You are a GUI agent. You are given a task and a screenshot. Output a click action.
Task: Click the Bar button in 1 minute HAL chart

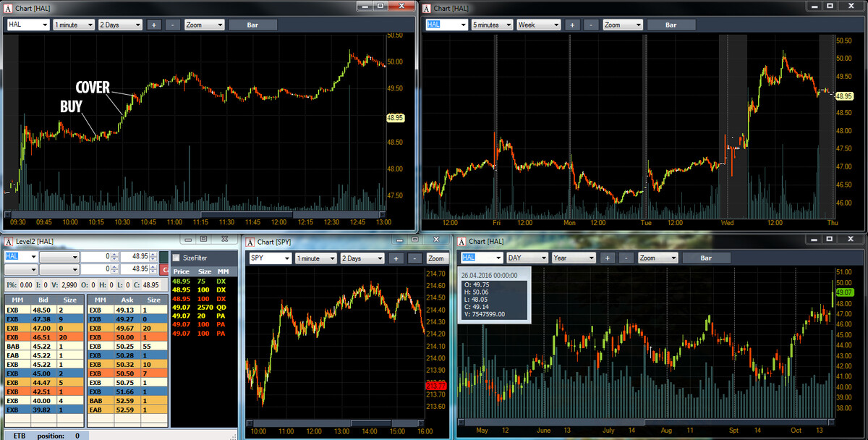click(x=252, y=25)
